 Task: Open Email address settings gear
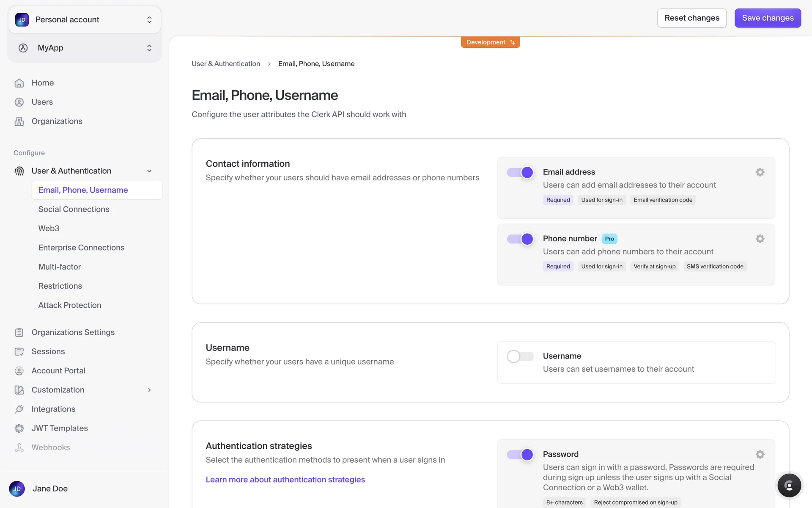coord(760,172)
